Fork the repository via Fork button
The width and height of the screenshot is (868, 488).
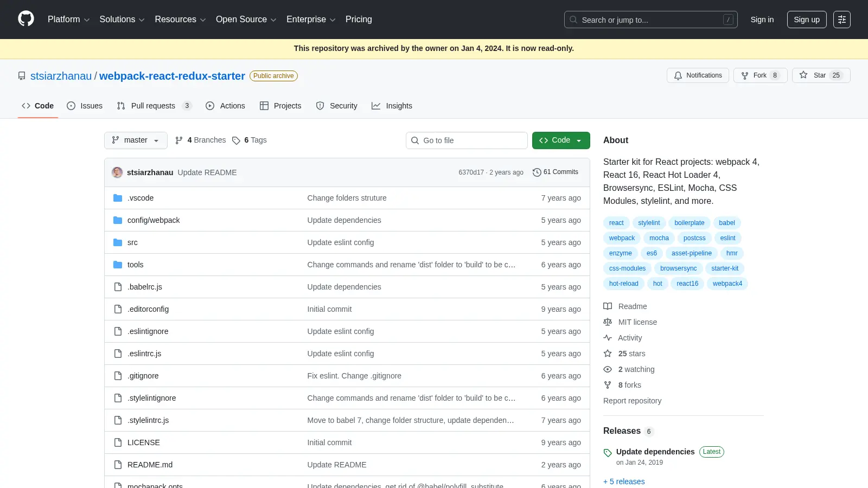[760, 75]
